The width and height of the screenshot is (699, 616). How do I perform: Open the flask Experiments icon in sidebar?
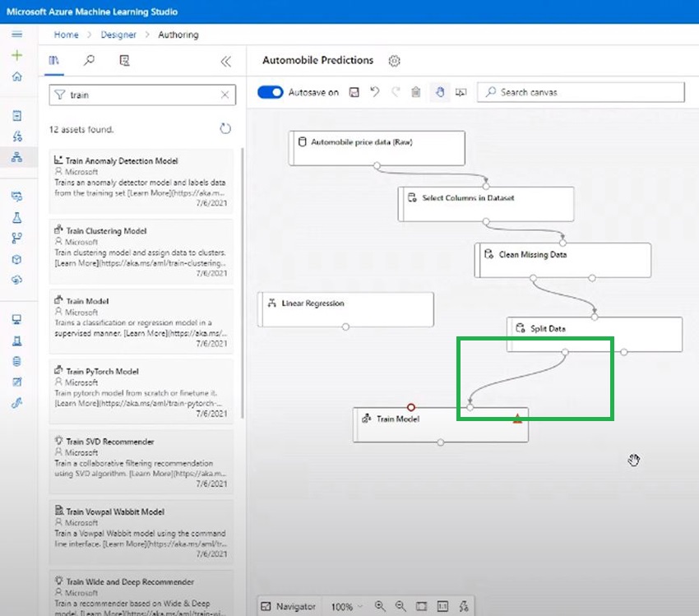click(x=17, y=217)
